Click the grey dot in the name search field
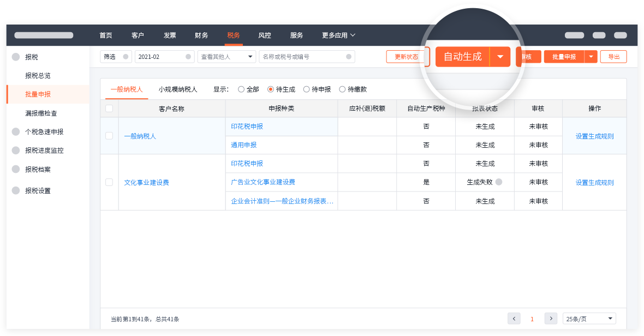 349,57
